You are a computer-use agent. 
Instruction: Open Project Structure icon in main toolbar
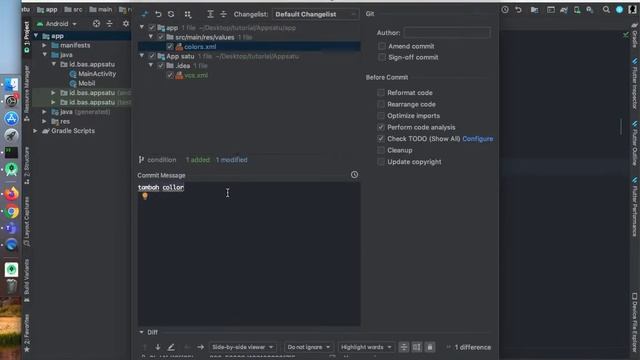click(x=534, y=9)
